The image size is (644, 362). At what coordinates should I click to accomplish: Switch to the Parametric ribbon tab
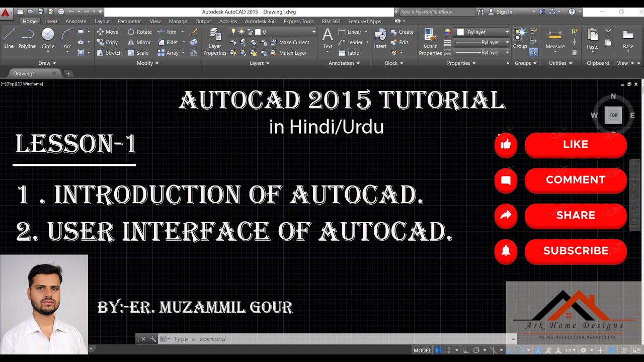click(x=130, y=22)
